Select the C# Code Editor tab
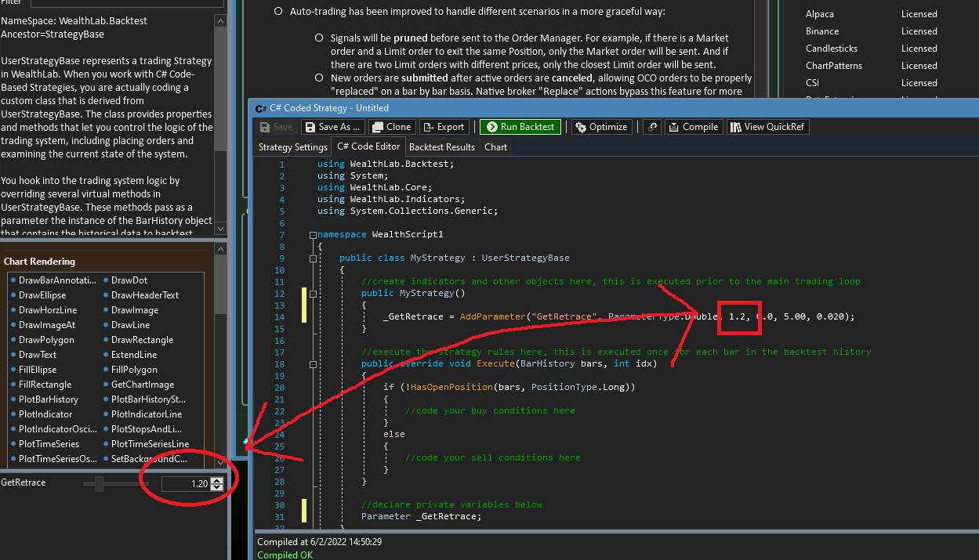This screenshot has height=560, width=979. [368, 146]
